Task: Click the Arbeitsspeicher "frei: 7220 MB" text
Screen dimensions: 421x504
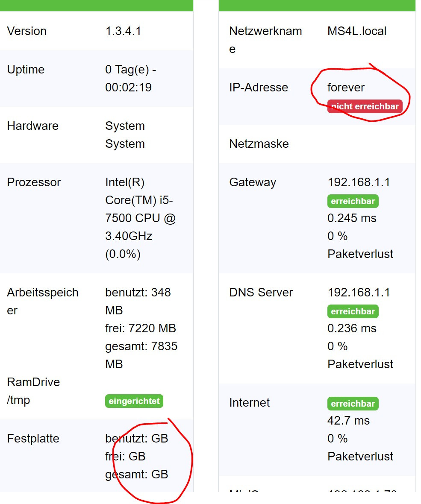Action: coord(140,328)
